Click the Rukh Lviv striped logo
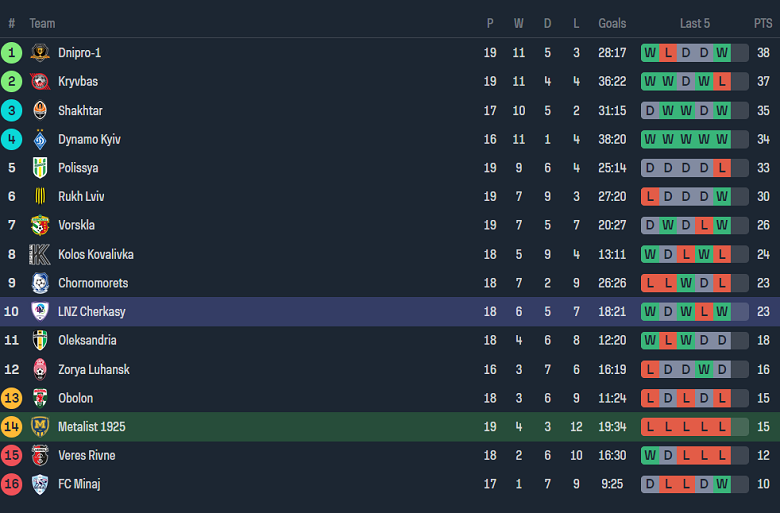780x513 pixels. point(40,197)
